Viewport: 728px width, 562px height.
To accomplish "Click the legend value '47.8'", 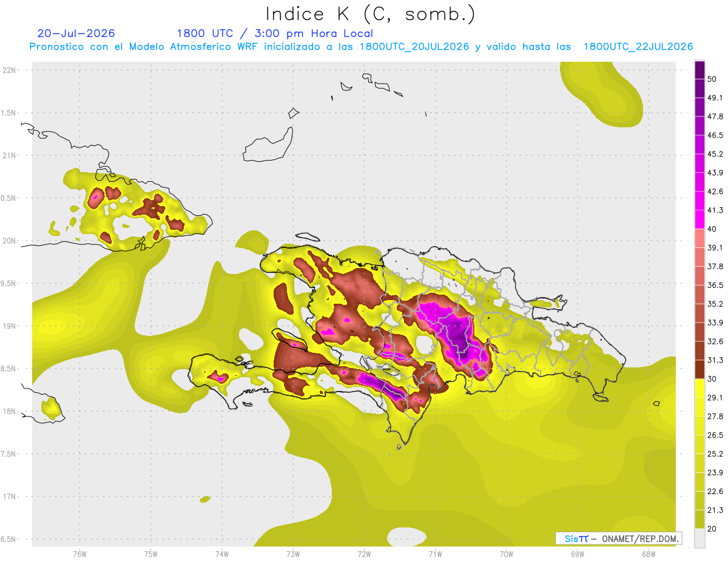I will coord(715,117).
